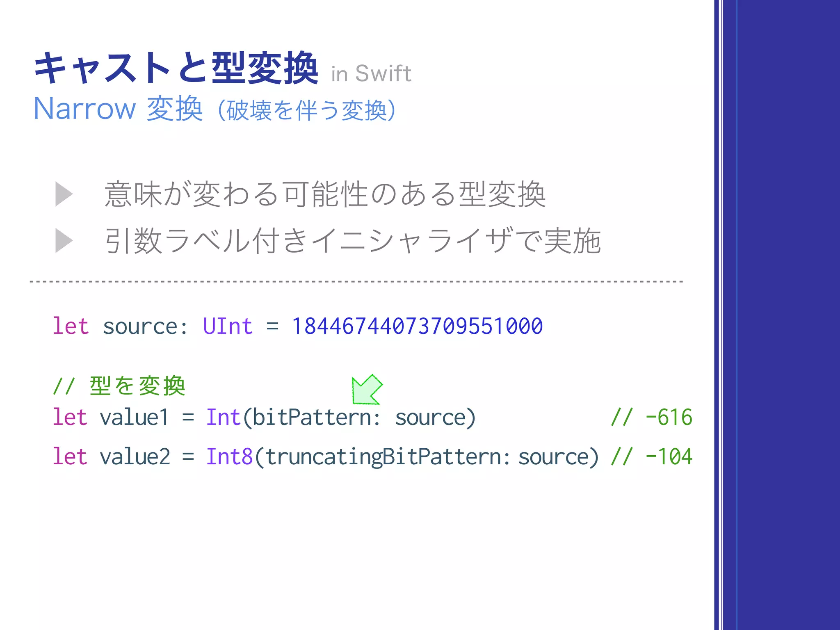Viewport: 840px width, 630px height.
Task: Click bullet text 意味が変わる可能性のある型変換
Action: coord(325,194)
